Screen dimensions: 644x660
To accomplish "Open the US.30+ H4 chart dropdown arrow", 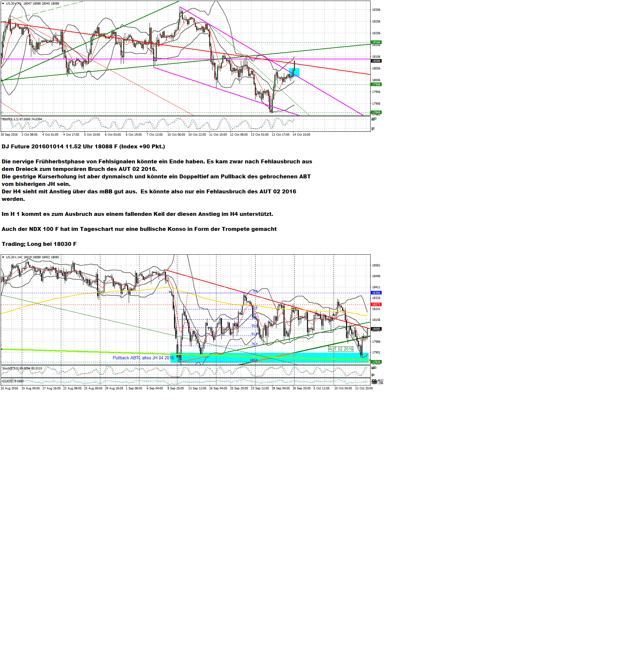I will pos(3,257).
